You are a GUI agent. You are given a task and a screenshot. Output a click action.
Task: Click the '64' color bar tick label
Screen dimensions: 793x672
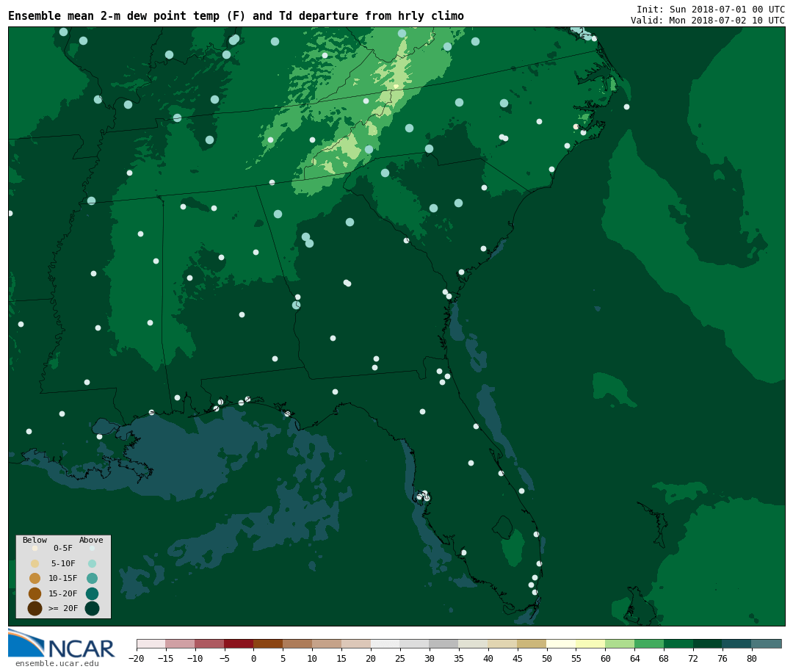tap(634, 658)
